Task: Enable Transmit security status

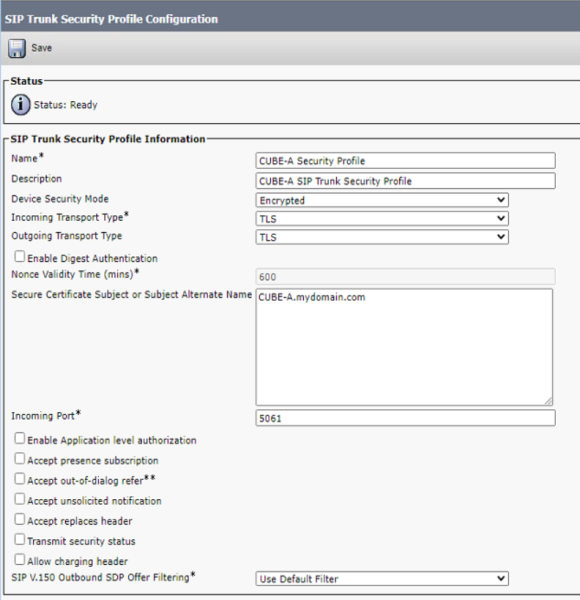Action: click(x=20, y=539)
